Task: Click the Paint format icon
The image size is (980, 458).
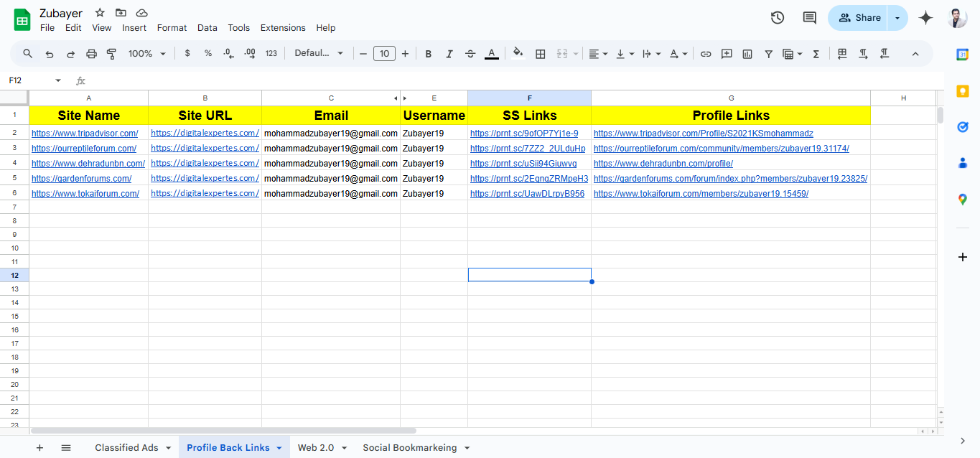Action: [x=111, y=54]
